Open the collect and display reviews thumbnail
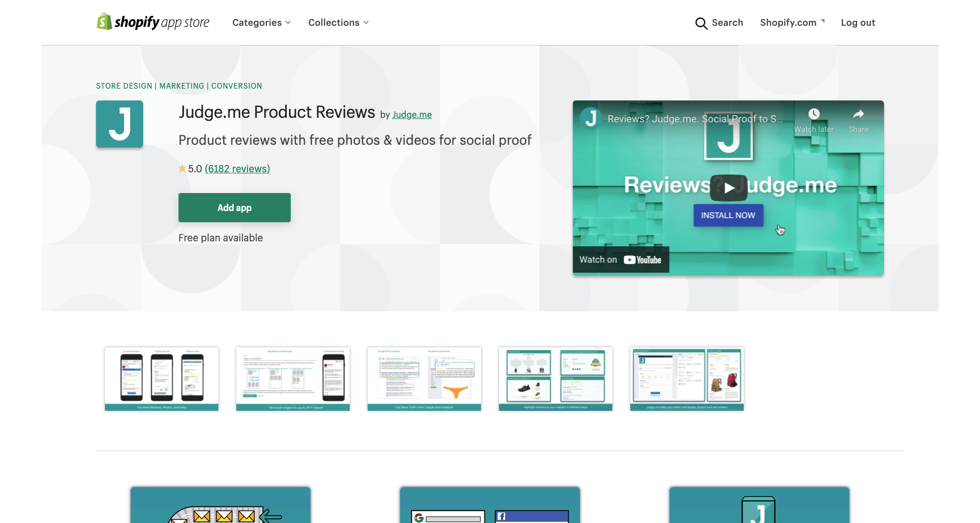Image resolution: width=980 pixels, height=523 pixels. [x=687, y=379]
